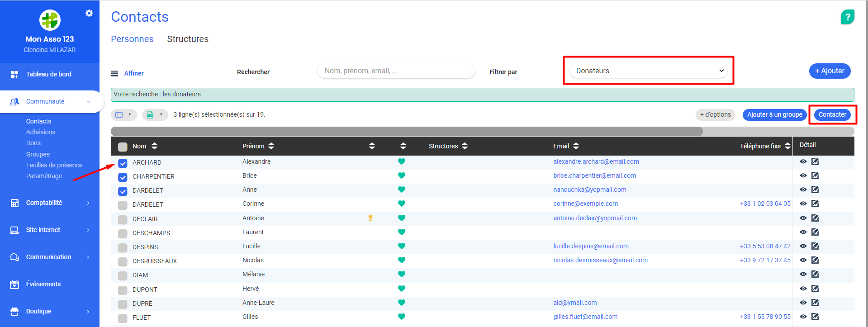Open Adhésions in the sidebar
868x327 pixels.
tap(41, 132)
